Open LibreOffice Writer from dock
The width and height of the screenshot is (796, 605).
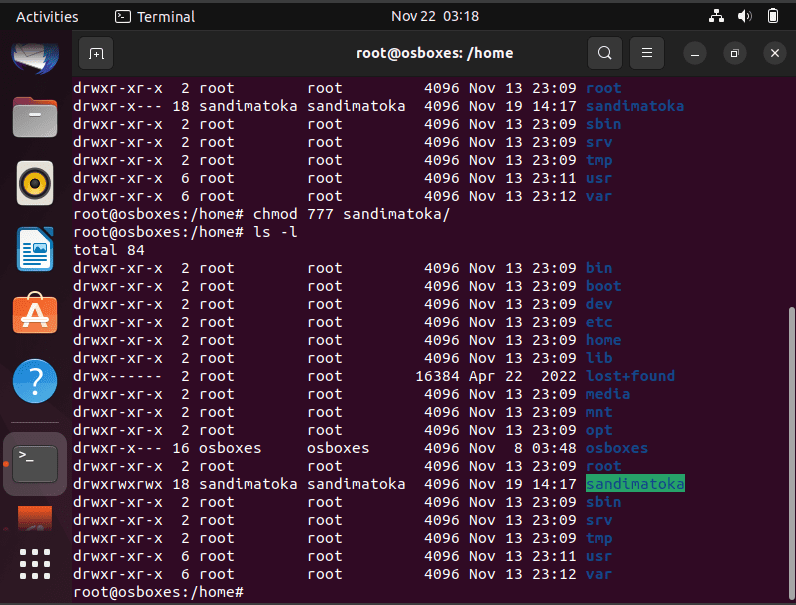pos(35,249)
